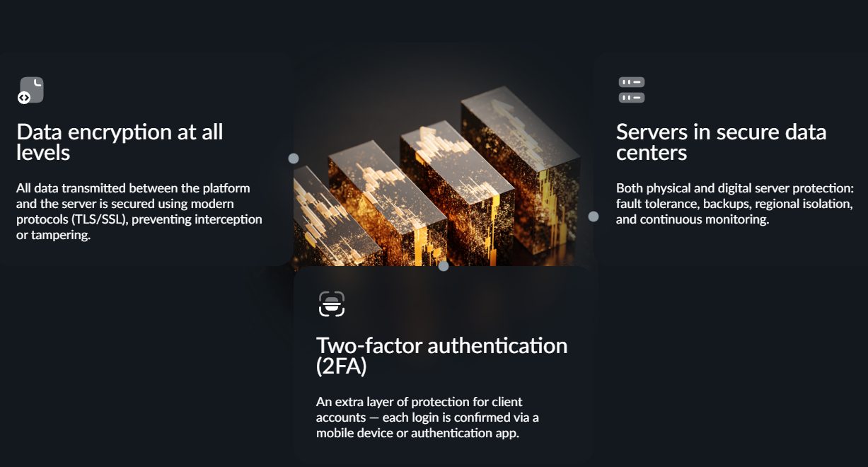
Task: Select the dot connector at image's bottom edge
Action: pyautogui.click(x=444, y=266)
